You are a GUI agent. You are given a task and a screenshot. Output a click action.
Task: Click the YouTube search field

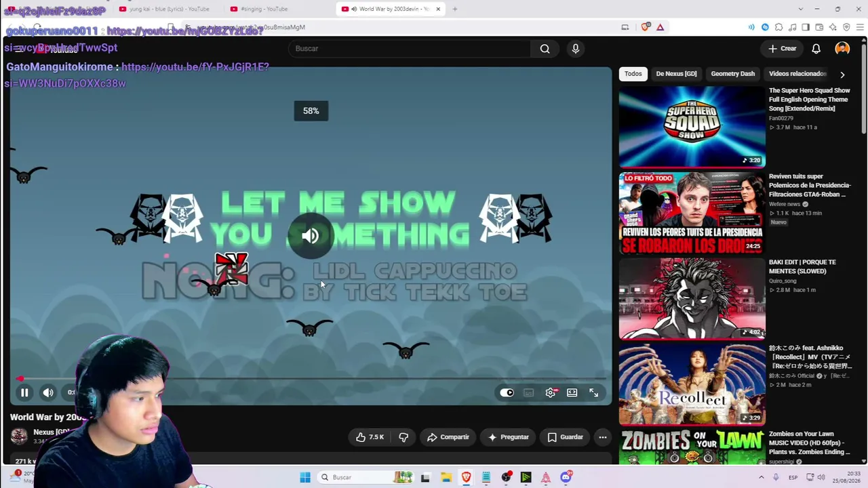tap(410, 49)
